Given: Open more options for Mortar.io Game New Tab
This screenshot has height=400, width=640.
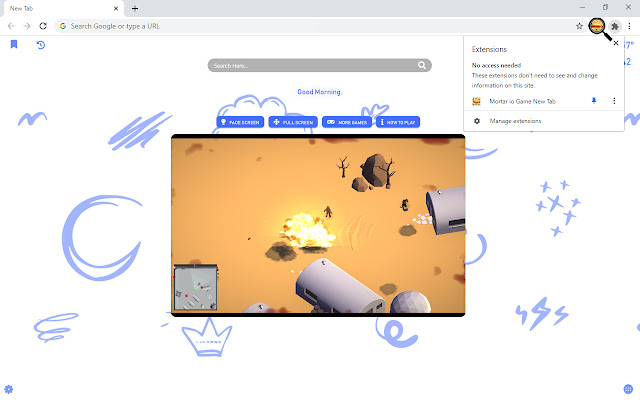Looking at the screenshot, I should tap(614, 101).
